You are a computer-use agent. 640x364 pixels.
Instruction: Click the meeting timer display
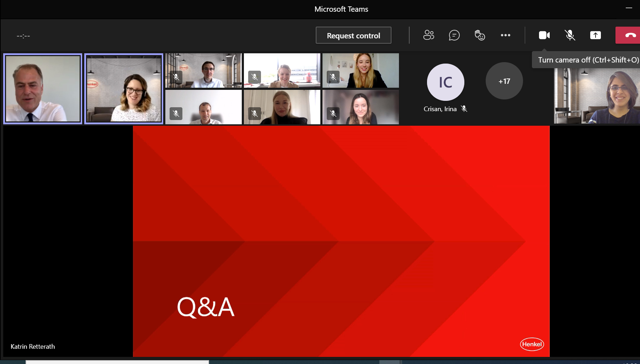(23, 36)
